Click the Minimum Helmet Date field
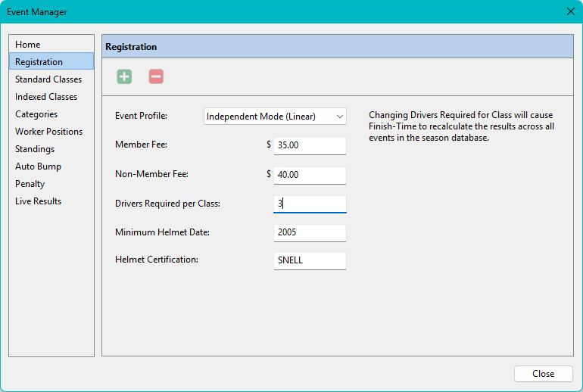 pyautogui.click(x=310, y=232)
